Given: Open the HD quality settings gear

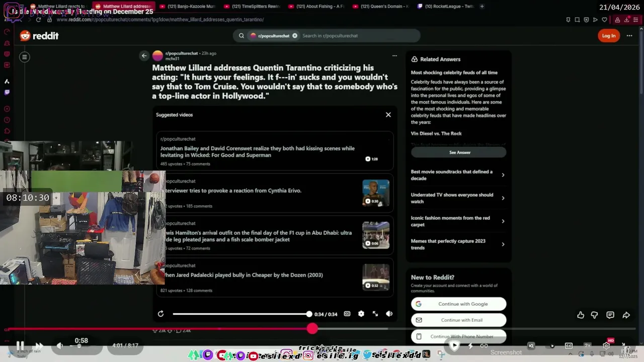Looking at the screenshot, I should point(607,345).
